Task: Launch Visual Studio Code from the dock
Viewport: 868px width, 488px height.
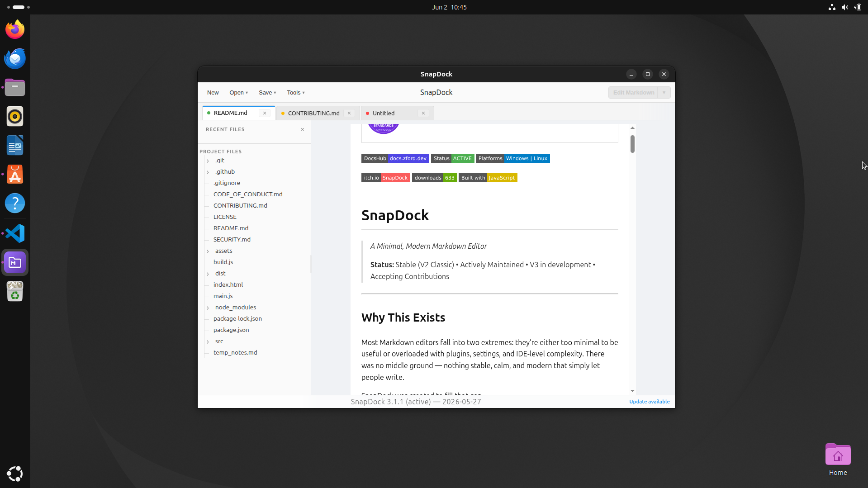Action: coord(15,233)
